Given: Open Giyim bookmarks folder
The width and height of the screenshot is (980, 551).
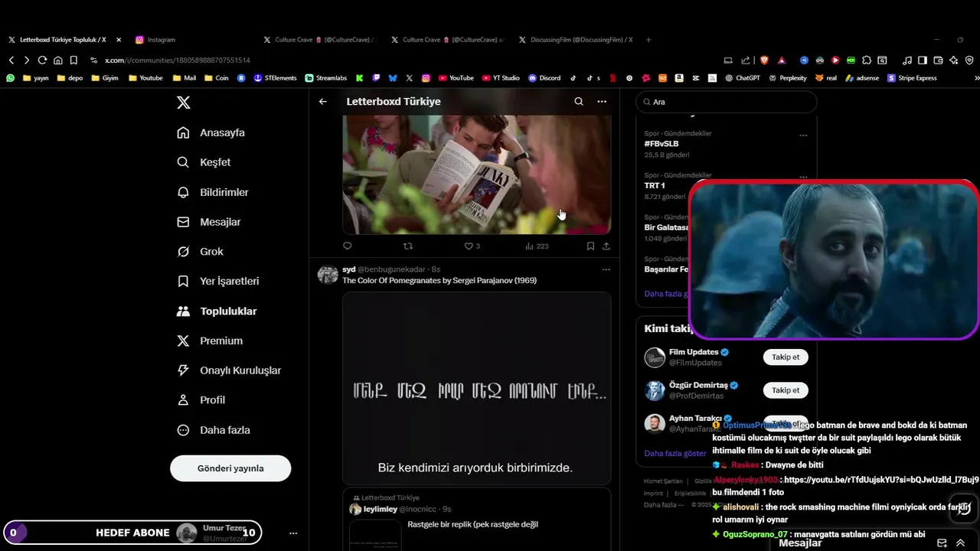Looking at the screenshot, I should [x=105, y=78].
